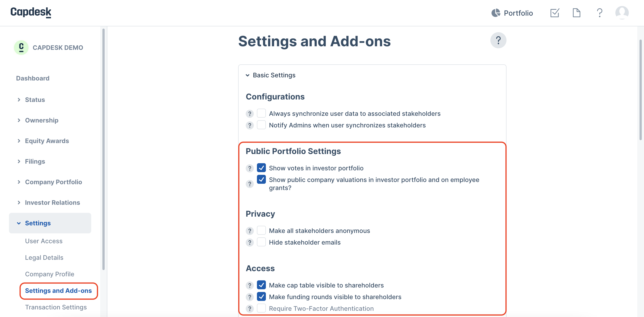Enable Always synchronize user data checkbox
This screenshot has width=644, height=317.
click(x=261, y=113)
